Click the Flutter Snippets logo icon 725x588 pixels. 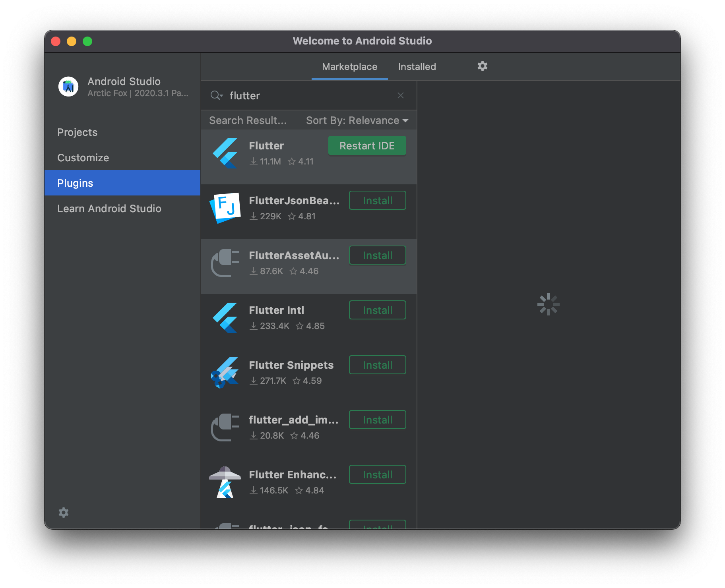(x=225, y=373)
